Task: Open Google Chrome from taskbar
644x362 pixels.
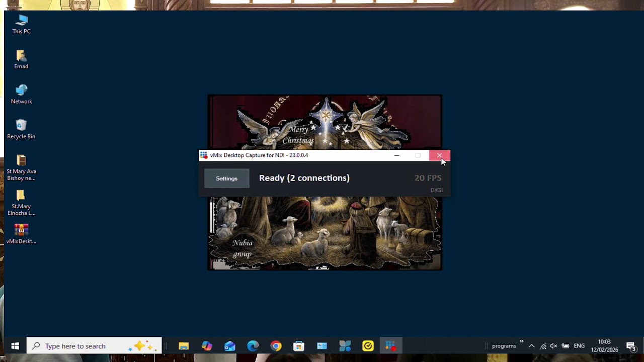Action: [x=276, y=346]
